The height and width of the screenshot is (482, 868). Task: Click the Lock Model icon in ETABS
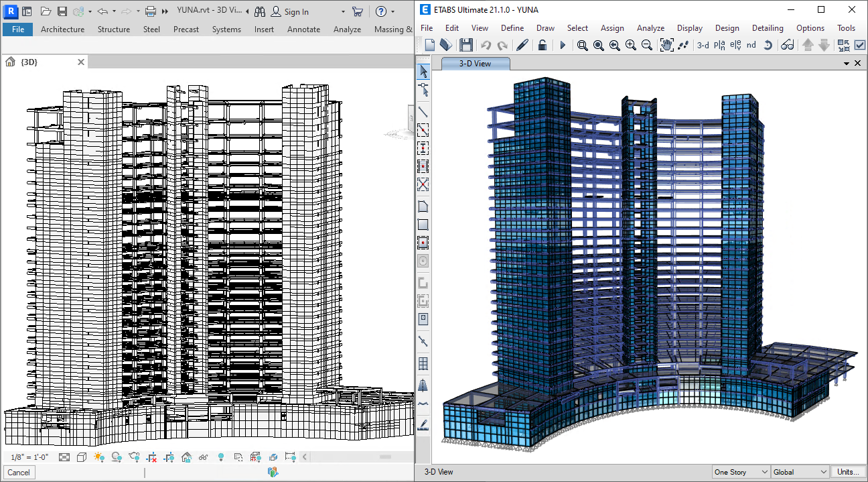[x=542, y=45]
